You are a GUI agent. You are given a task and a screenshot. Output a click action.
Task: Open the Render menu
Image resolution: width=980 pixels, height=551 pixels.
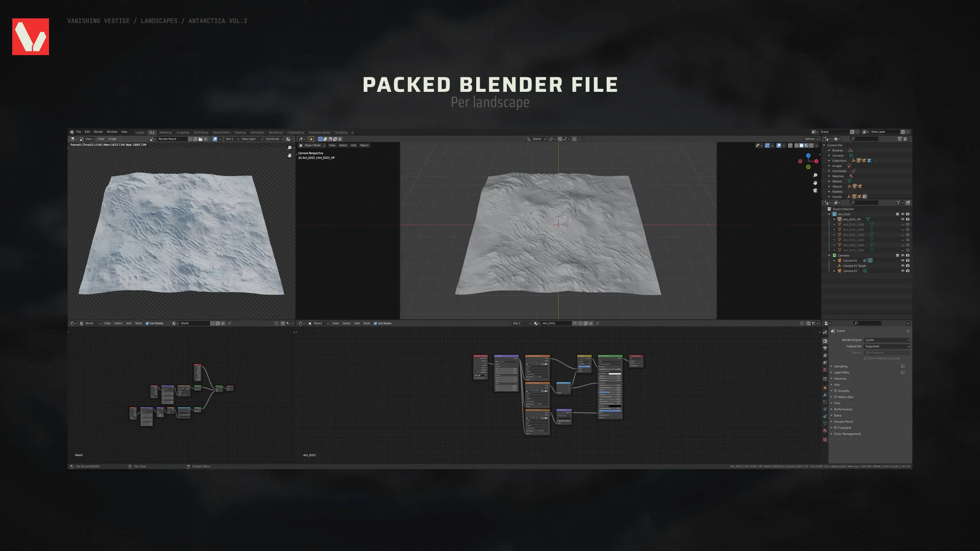pyautogui.click(x=98, y=132)
